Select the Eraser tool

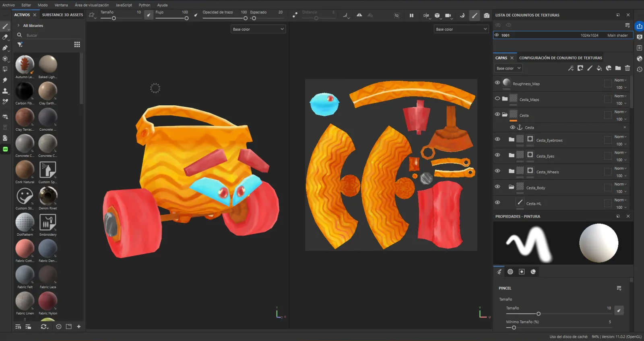click(x=5, y=37)
